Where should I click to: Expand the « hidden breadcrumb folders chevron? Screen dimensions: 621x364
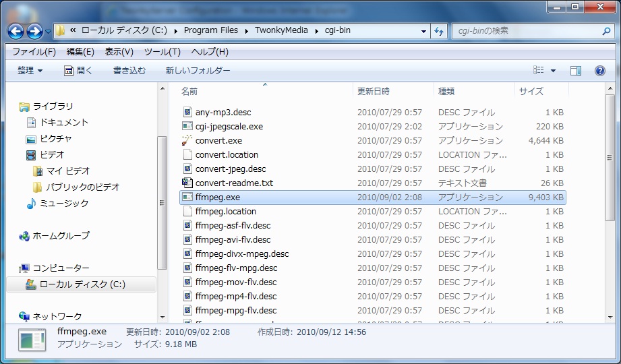[72, 30]
